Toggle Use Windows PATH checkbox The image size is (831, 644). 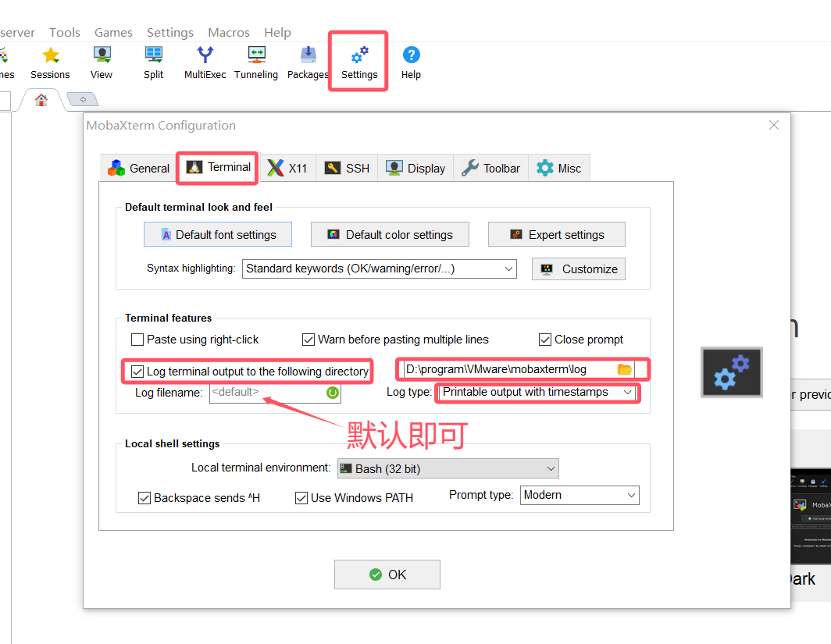click(301, 498)
